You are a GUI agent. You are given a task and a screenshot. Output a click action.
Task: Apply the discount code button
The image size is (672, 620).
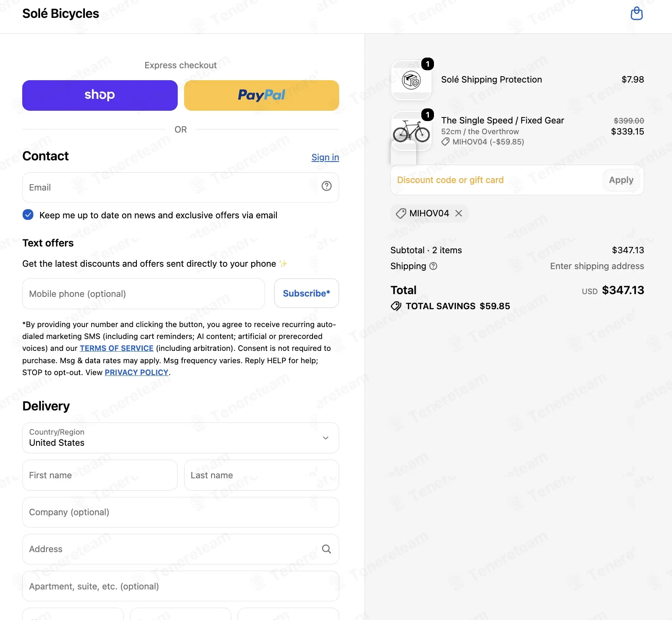pyautogui.click(x=621, y=180)
